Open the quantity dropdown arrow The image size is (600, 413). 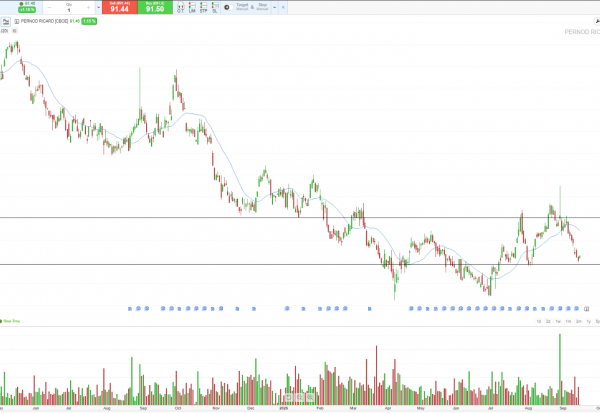[87, 9]
